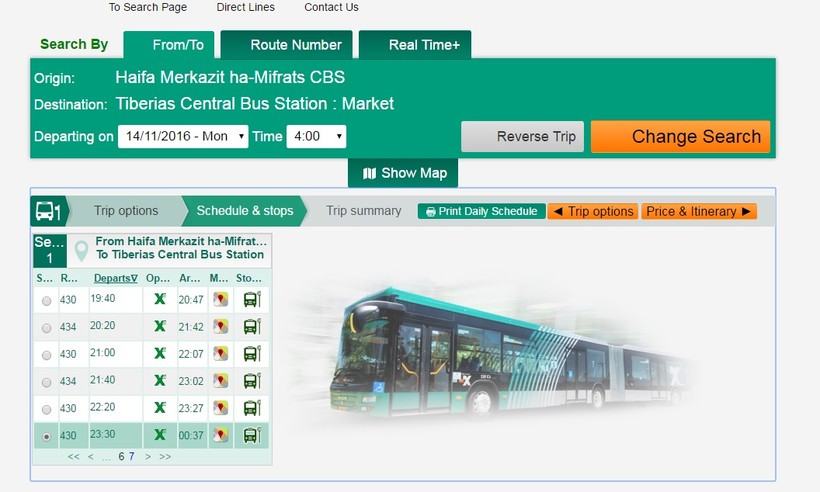Switch to the Route Number tab
The height and width of the screenshot is (492, 820).
[x=286, y=45]
